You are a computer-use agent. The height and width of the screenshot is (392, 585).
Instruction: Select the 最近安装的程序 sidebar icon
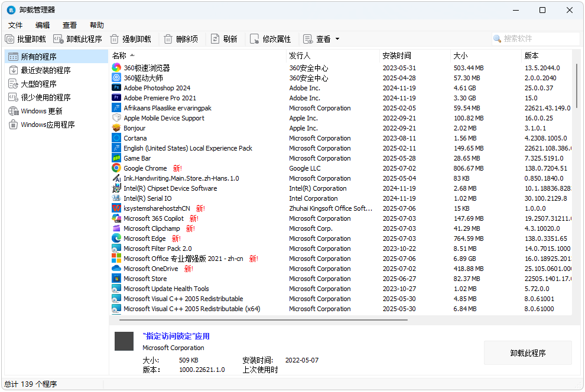(x=13, y=70)
